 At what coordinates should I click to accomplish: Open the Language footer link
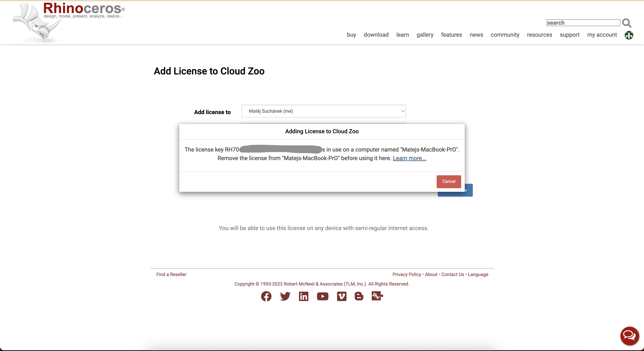[478, 274]
